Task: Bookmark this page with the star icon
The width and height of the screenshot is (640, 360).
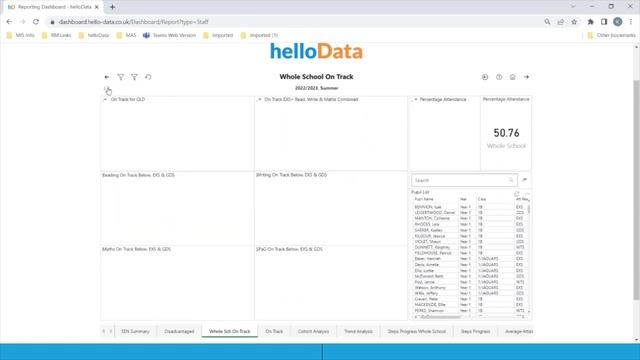Action: point(574,22)
